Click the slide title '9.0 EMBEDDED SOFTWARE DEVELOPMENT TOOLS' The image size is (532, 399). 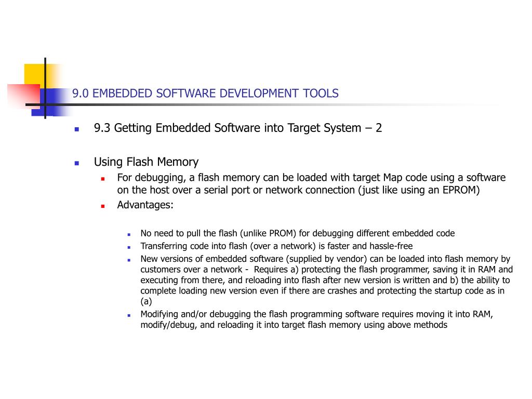(205, 94)
